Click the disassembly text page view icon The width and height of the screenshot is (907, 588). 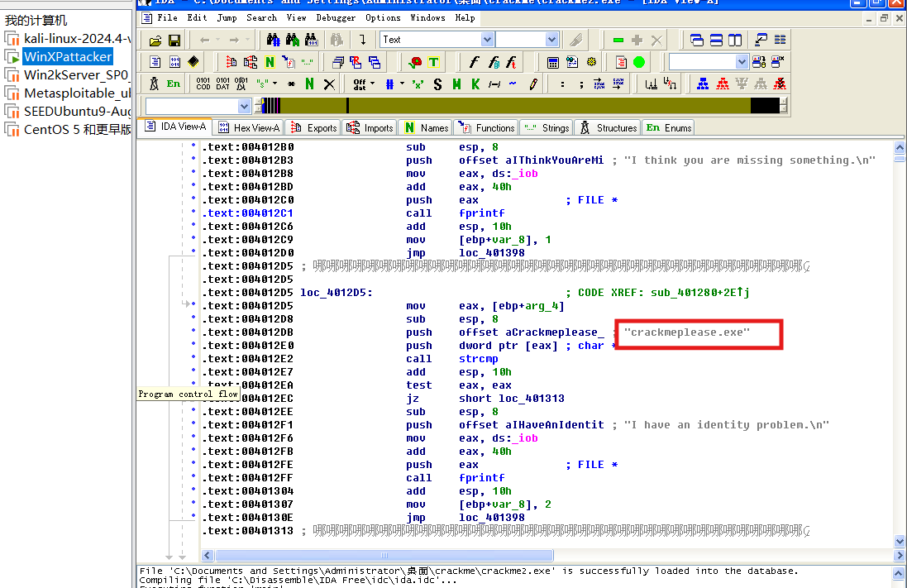coord(155,62)
